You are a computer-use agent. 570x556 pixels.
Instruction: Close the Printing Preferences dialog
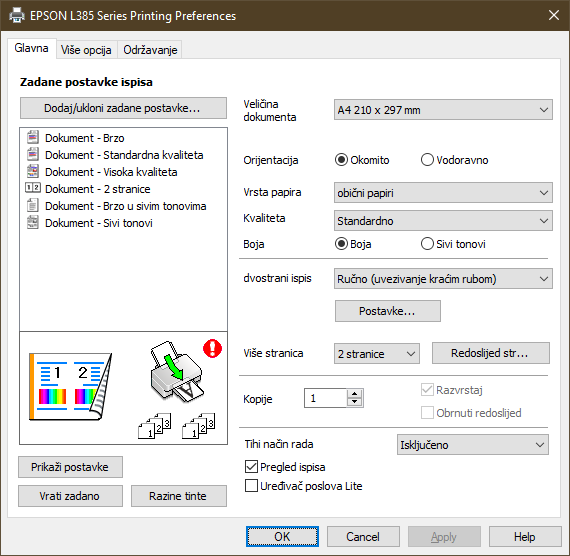pos(554,15)
